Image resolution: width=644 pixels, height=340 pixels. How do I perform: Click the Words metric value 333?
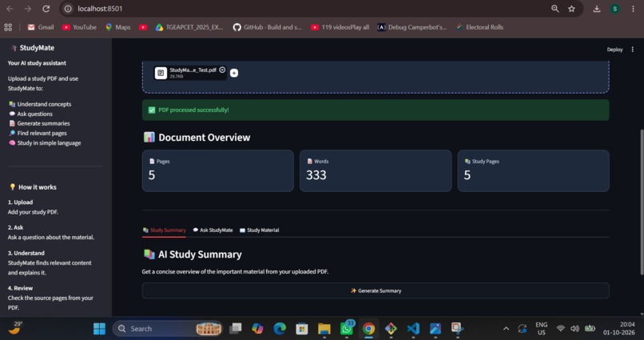(316, 175)
